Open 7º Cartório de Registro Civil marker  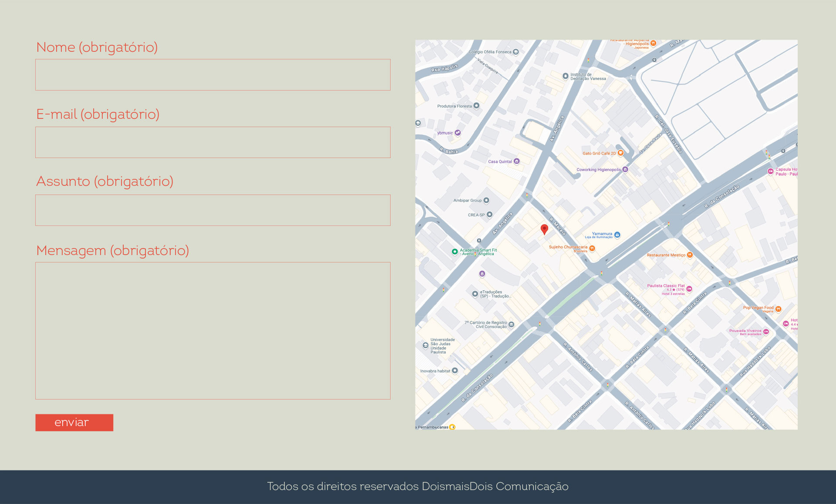[x=512, y=324]
